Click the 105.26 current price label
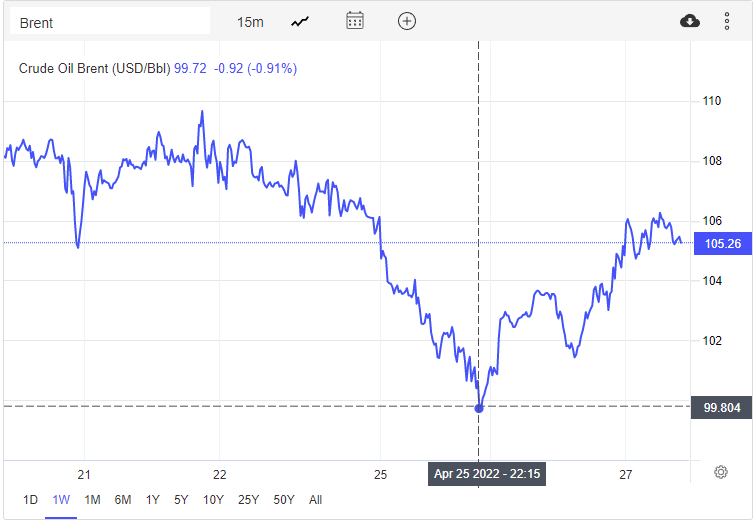 721,243
